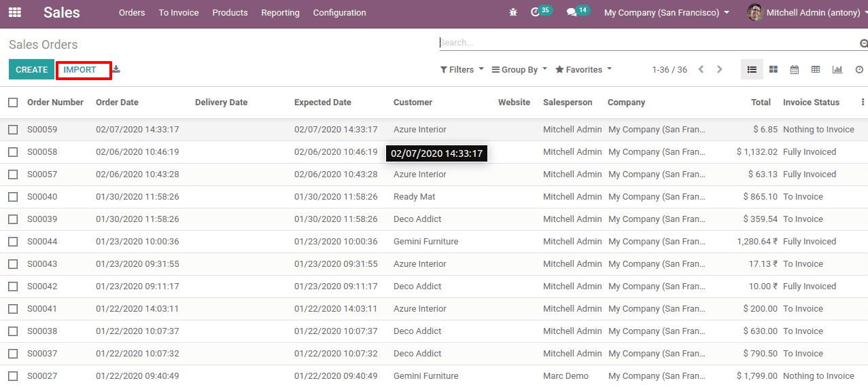Check the box for order S00041

coord(13,309)
